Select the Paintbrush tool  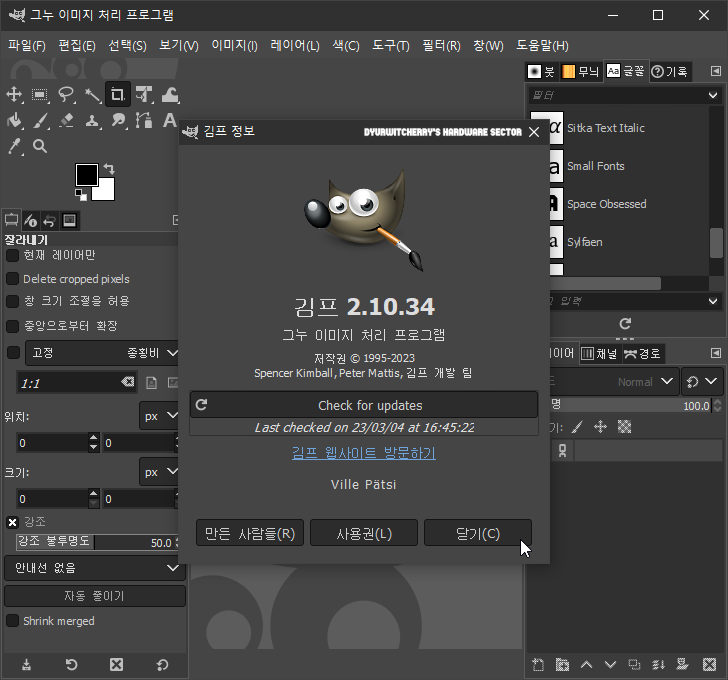[x=40, y=121]
